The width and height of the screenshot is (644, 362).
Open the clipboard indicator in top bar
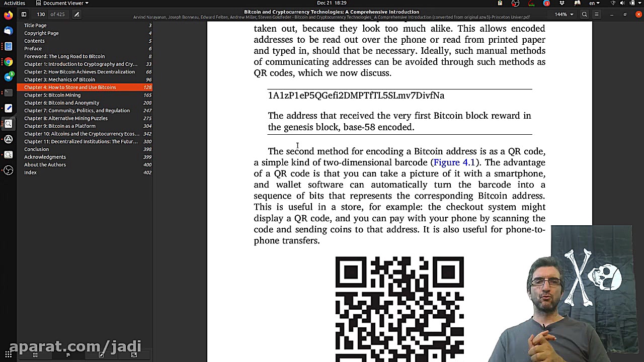pos(500,3)
